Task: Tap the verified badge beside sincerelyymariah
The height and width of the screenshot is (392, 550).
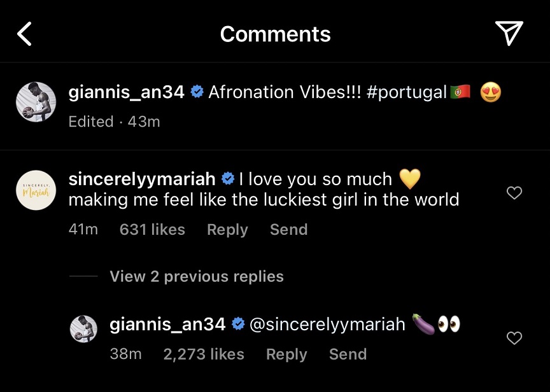Action: click(227, 179)
